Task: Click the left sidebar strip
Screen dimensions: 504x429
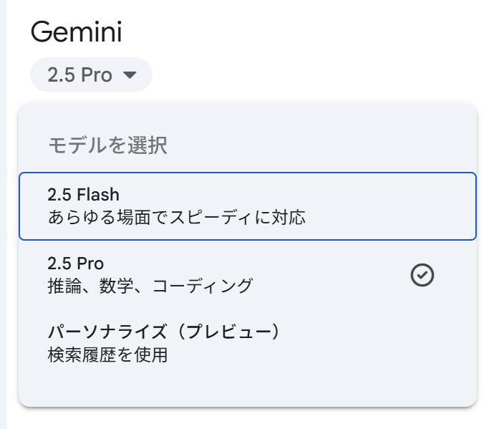Action: 3,215
